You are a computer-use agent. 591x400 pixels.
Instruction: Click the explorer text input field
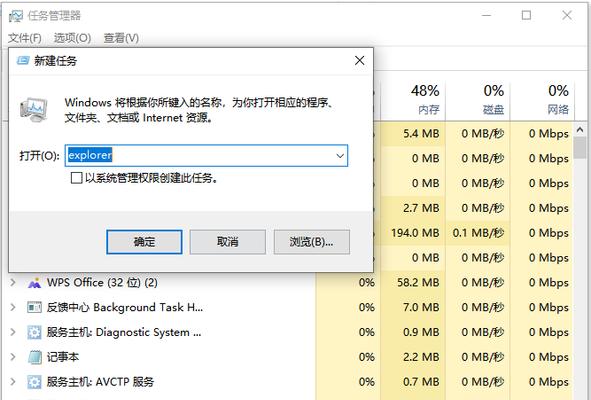click(x=200, y=156)
